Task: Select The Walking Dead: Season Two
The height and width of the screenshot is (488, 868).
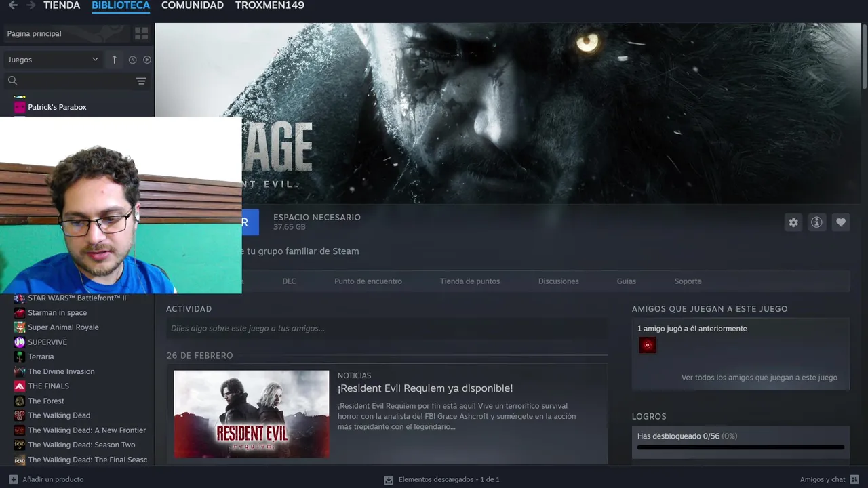Action: point(81,445)
